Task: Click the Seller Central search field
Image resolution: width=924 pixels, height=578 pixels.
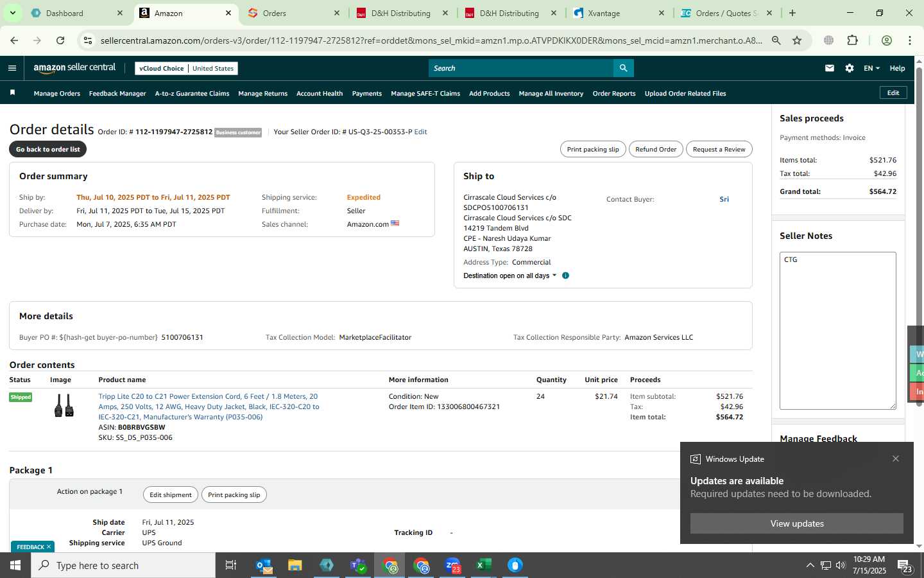Action: click(x=521, y=68)
